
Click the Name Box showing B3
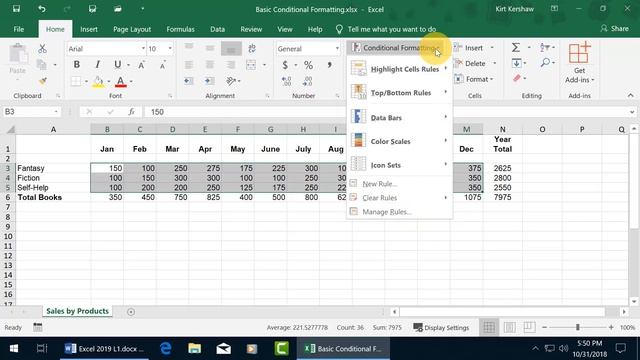[31, 111]
